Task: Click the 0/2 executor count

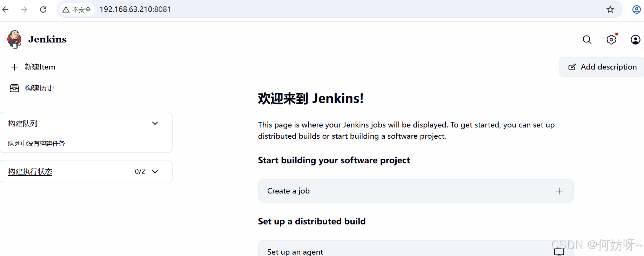Action: [140, 172]
